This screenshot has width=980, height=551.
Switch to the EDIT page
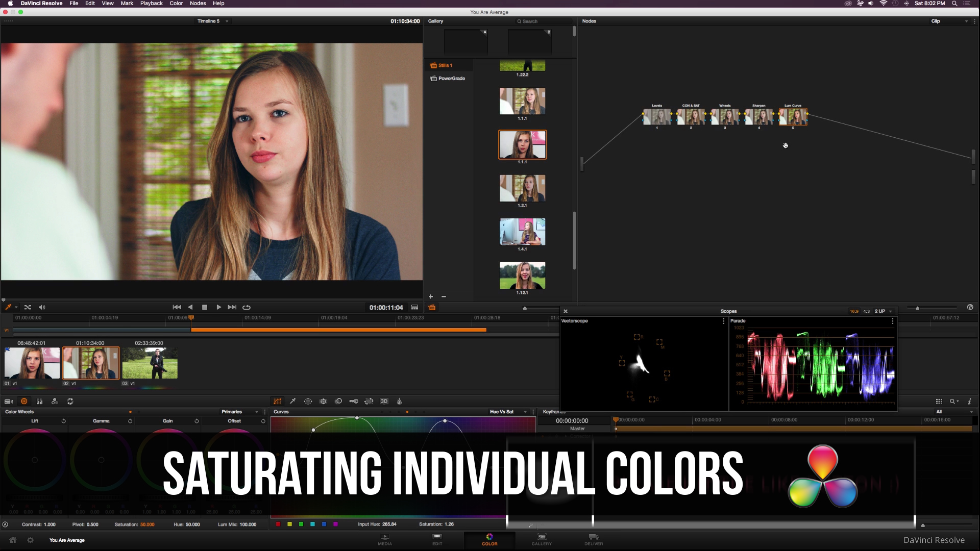[437, 540]
